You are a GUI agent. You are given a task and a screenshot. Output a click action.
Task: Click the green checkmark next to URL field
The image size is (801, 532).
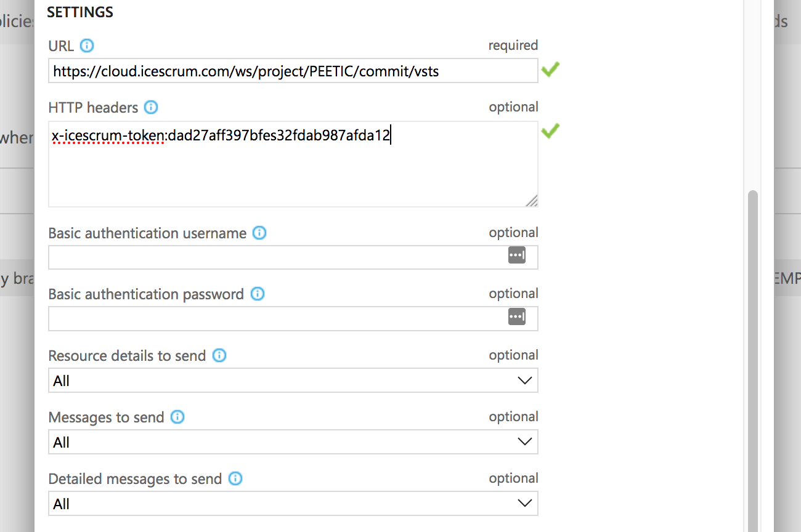(x=550, y=70)
